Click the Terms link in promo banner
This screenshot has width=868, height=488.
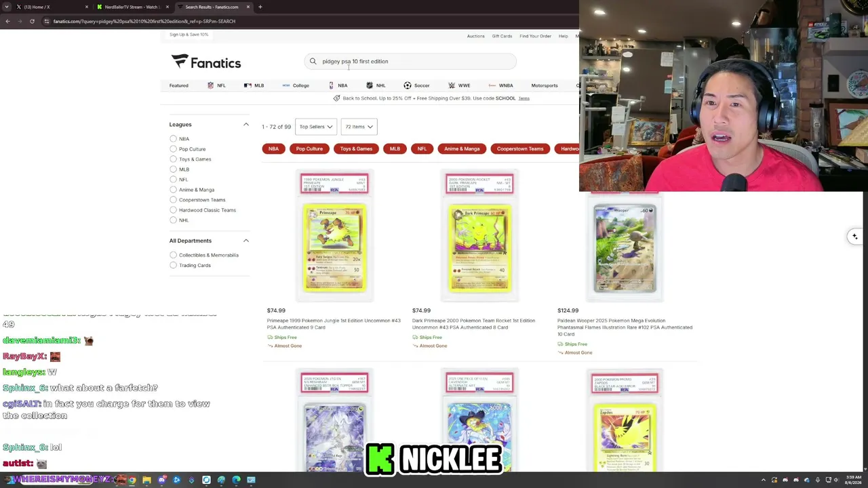click(x=524, y=98)
